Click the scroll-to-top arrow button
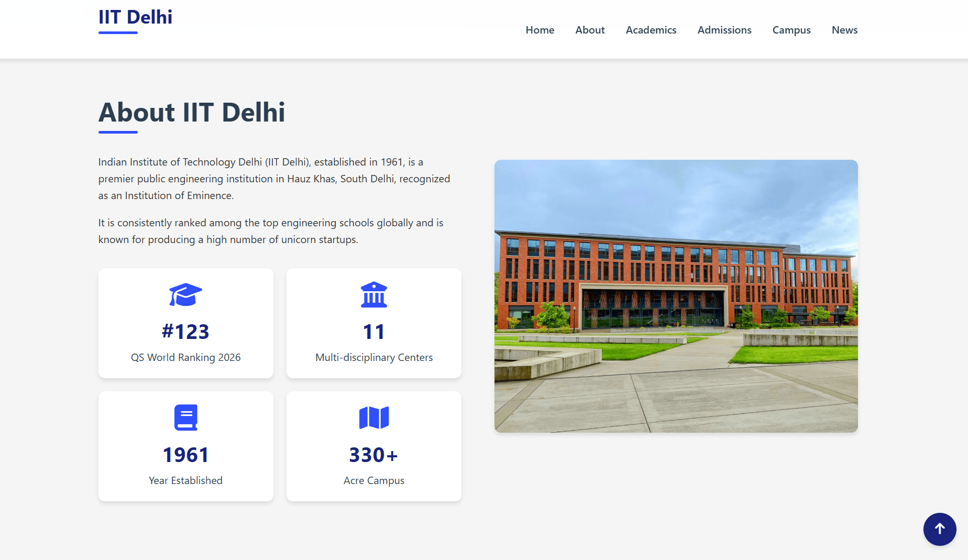 (940, 529)
